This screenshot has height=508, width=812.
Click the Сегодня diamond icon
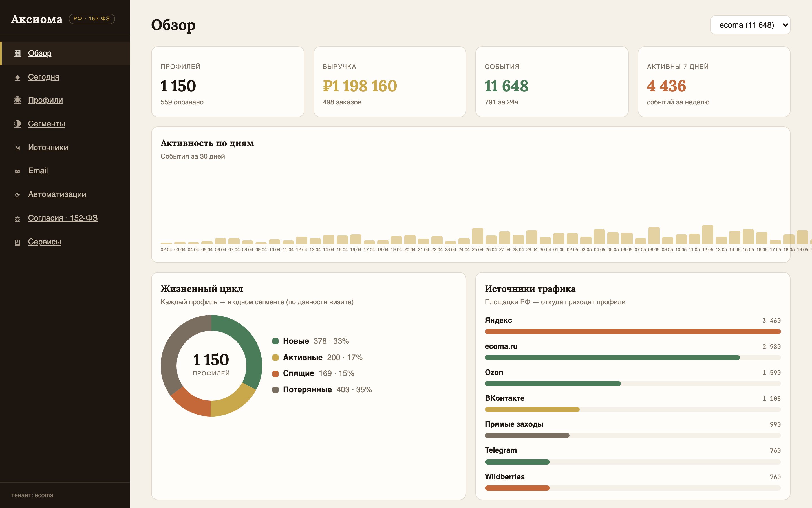pos(17,77)
